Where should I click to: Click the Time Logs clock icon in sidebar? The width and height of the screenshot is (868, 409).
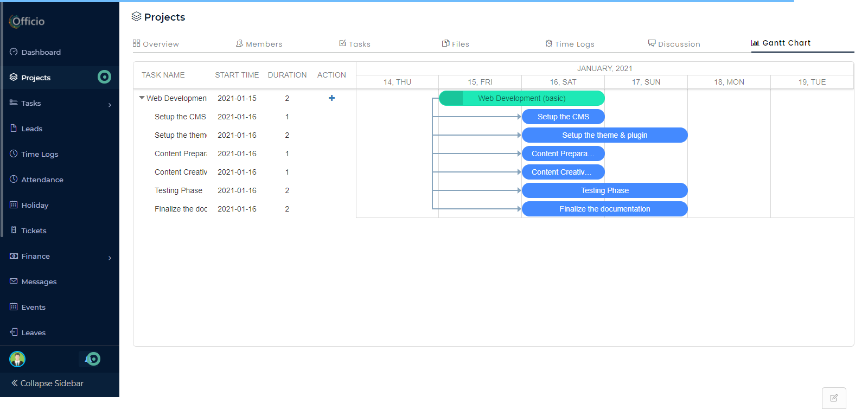[14, 154]
